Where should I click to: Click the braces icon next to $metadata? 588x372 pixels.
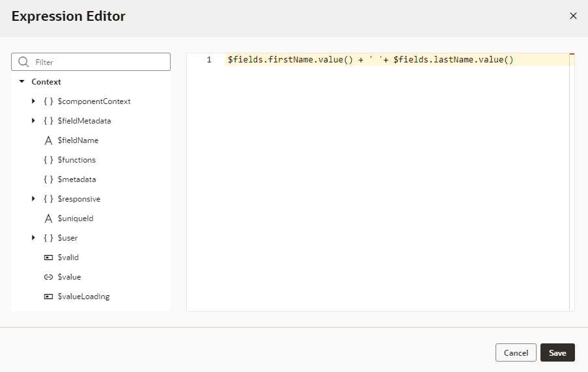pyautogui.click(x=48, y=179)
